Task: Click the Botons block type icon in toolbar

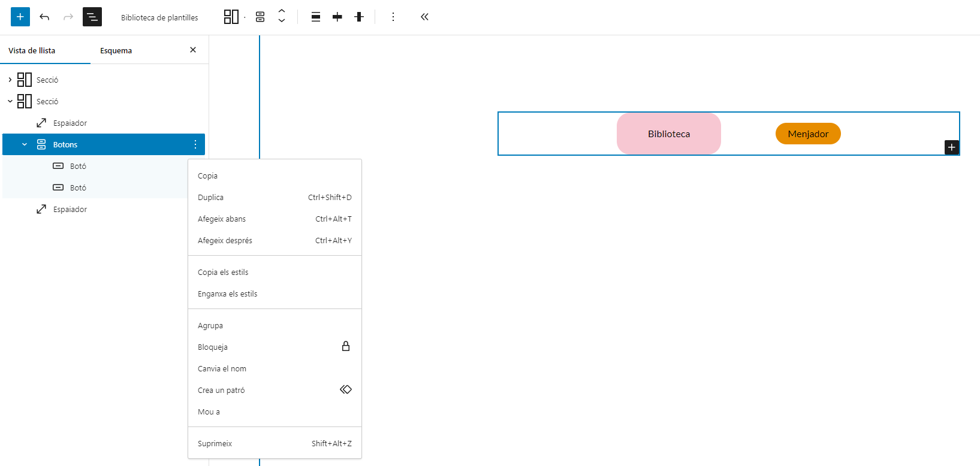Action: click(x=260, y=17)
